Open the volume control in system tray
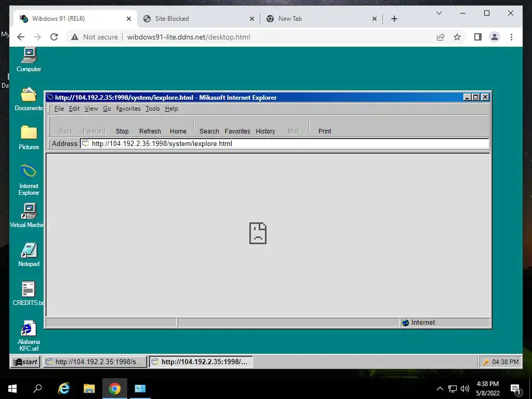Image resolution: width=532 pixels, height=399 pixels. [x=465, y=389]
